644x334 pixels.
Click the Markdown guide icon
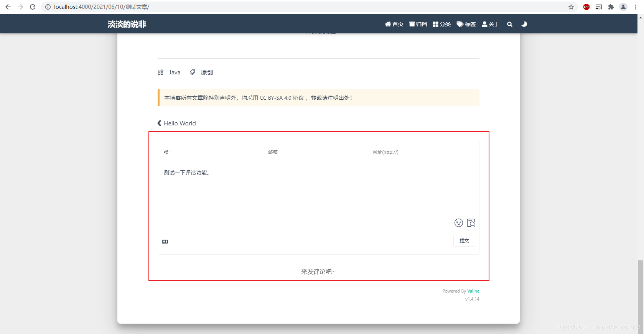165,242
